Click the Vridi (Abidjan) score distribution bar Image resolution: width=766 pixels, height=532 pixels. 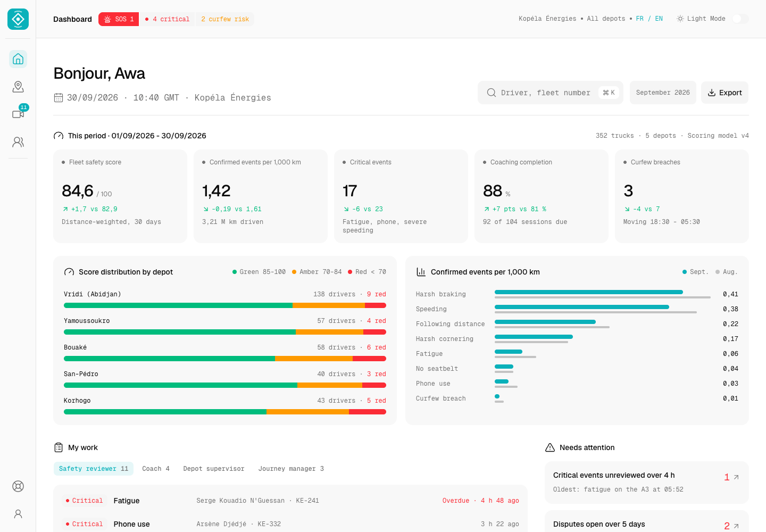(x=225, y=305)
